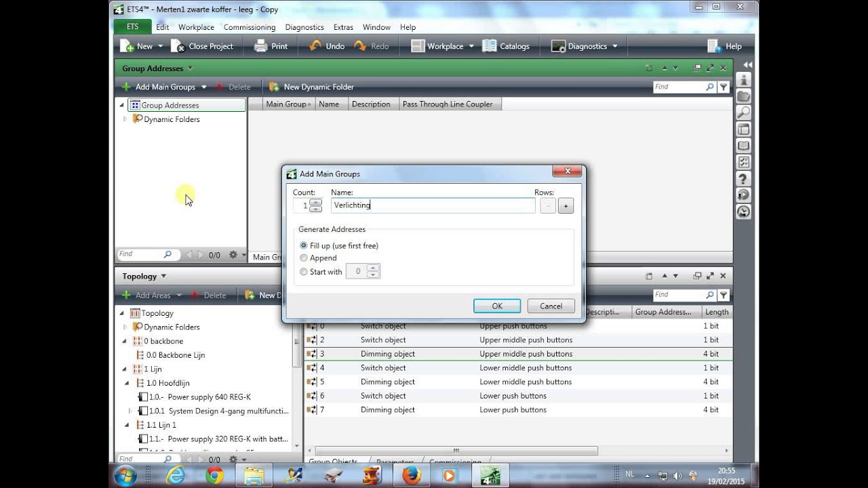This screenshot has height=488, width=868.
Task: Click the minus Rows button
Action: 548,205
